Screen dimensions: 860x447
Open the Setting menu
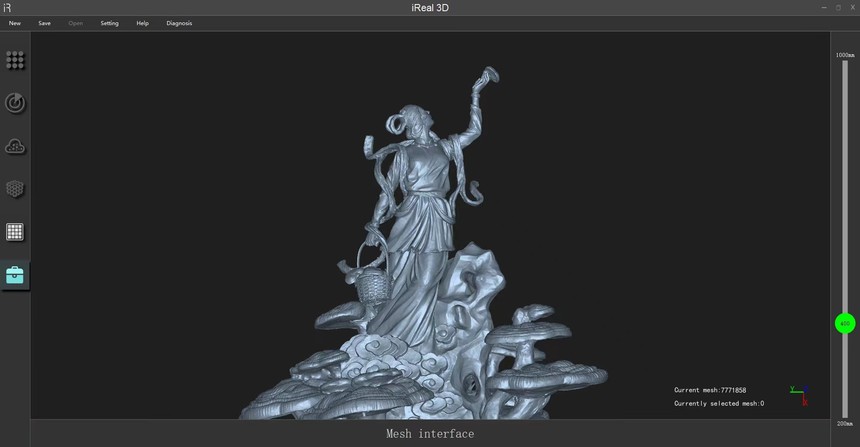(x=109, y=23)
